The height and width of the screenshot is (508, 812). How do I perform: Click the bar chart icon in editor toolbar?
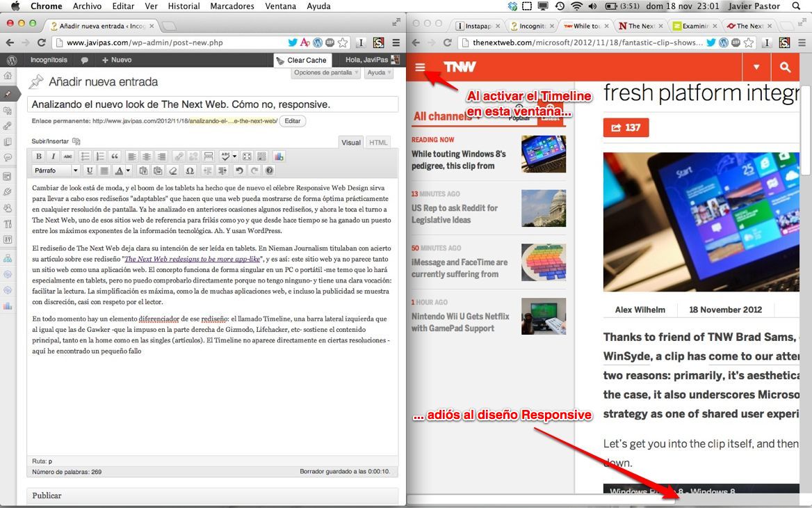(279, 156)
